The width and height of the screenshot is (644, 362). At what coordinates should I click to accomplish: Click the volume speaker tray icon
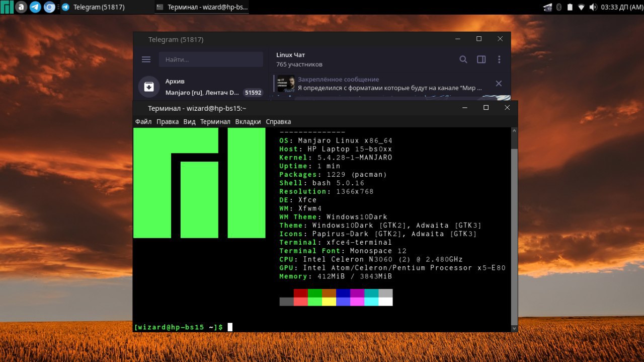coord(593,7)
